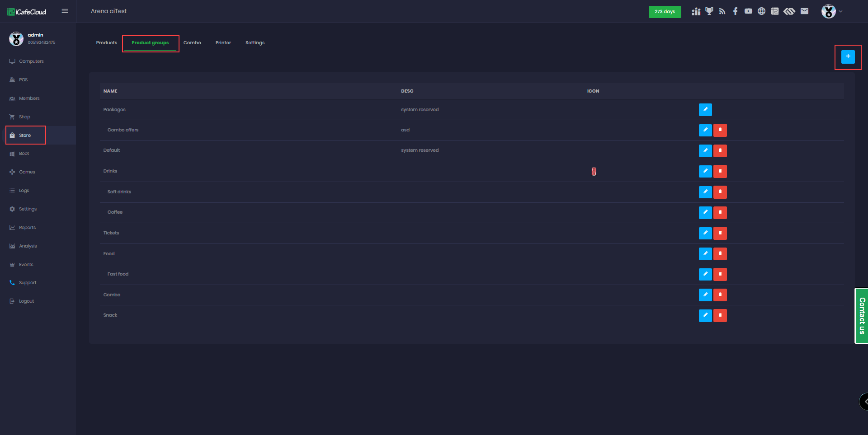The height and width of the screenshot is (435, 868).
Task: Open Reports from the sidebar
Action: (27, 228)
